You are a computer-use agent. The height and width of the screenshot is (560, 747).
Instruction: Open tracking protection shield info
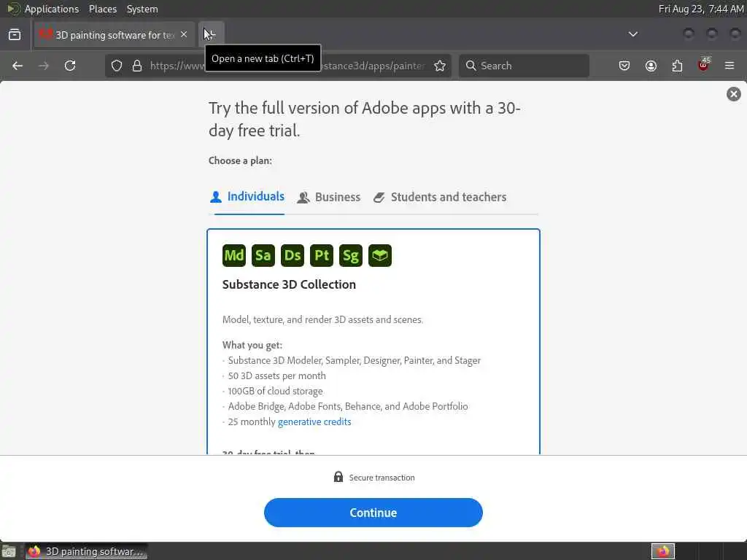117,66
